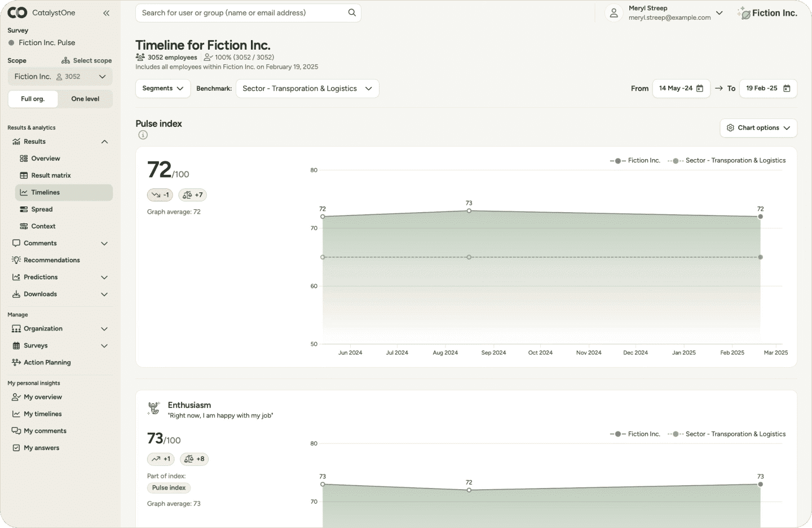This screenshot has height=528, width=812.
Task: Open the Spread page
Action: (64, 209)
